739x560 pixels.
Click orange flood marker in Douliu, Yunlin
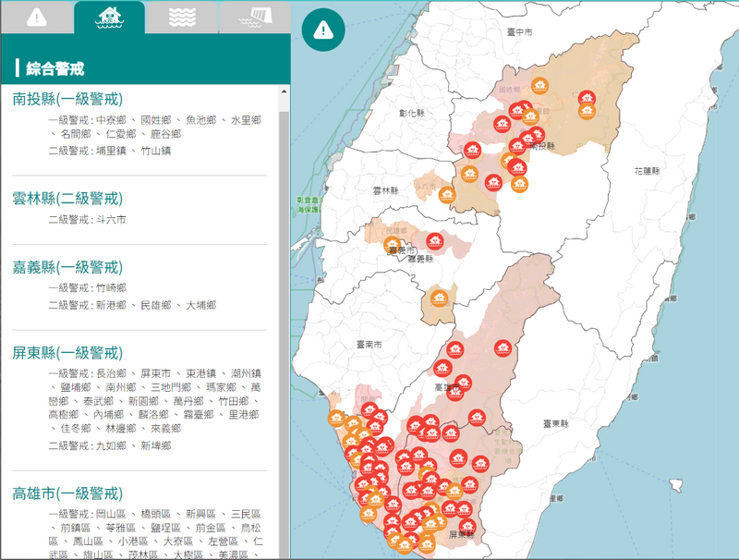coord(447,195)
